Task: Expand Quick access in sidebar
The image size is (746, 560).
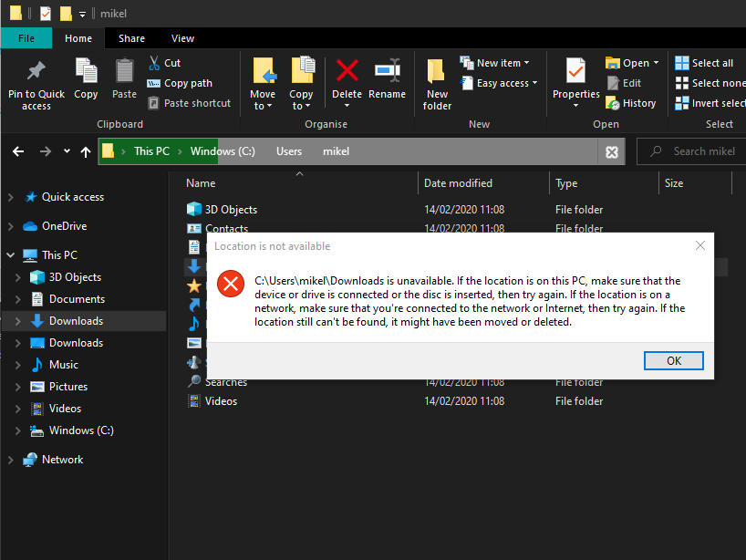Action: point(10,197)
